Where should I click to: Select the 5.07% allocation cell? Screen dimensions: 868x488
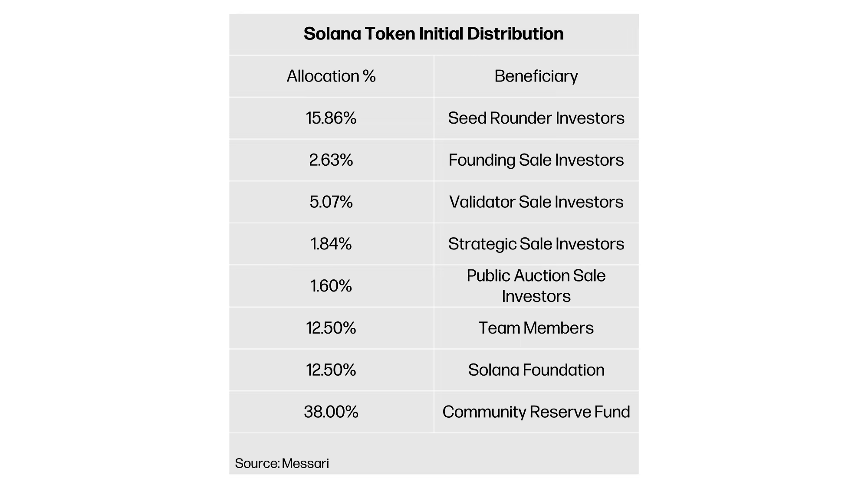(331, 202)
